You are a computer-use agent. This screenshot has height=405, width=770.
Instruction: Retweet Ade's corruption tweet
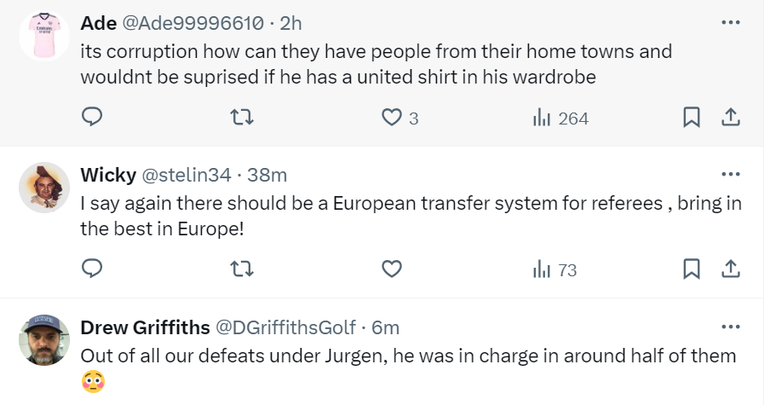point(241,118)
